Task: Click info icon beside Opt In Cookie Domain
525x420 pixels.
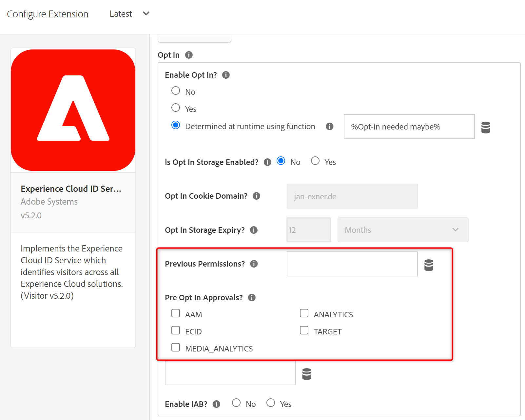Action: (256, 196)
